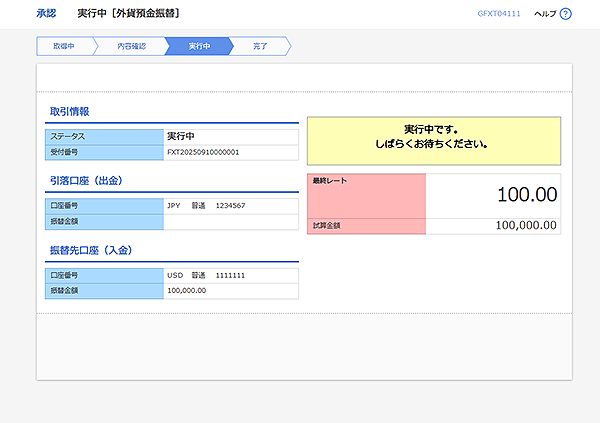Image resolution: width=600 pixels, height=423 pixels.
Task: Select the 完了 step
Action: click(x=260, y=46)
